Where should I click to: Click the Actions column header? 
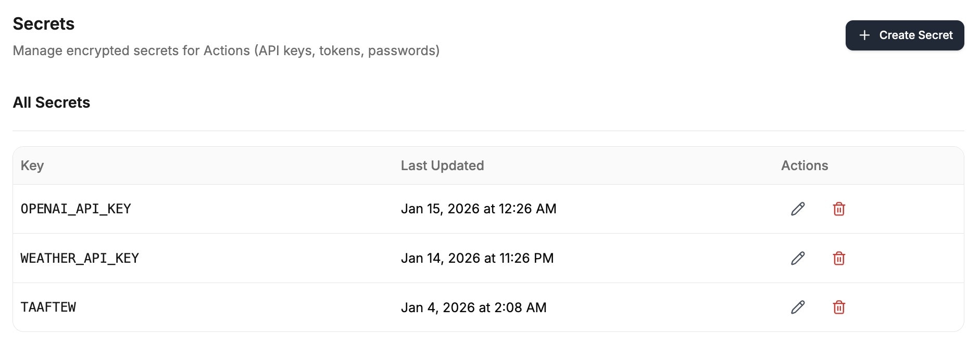804,165
